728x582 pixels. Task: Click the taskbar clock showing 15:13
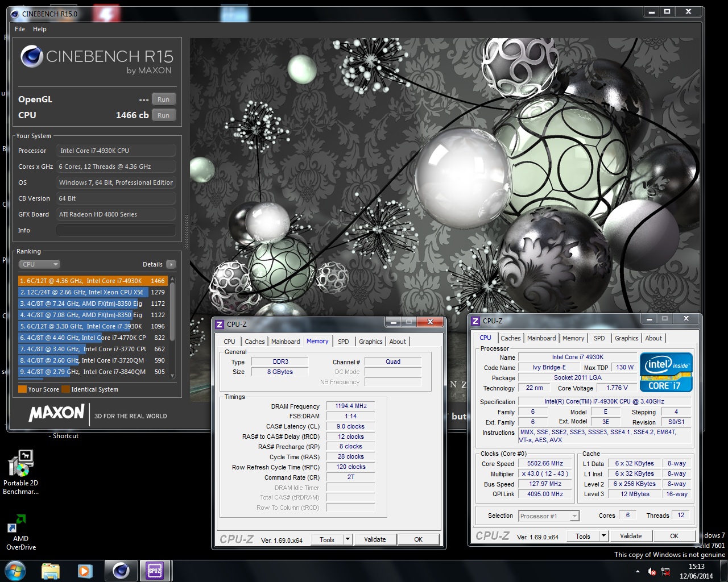pos(696,571)
